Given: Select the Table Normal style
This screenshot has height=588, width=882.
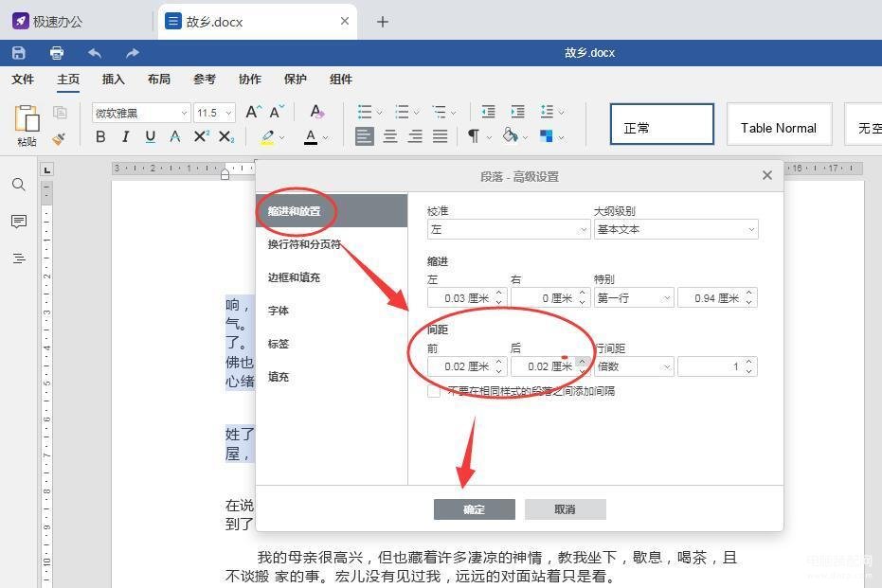Looking at the screenshot, I should tap(779, 124).
